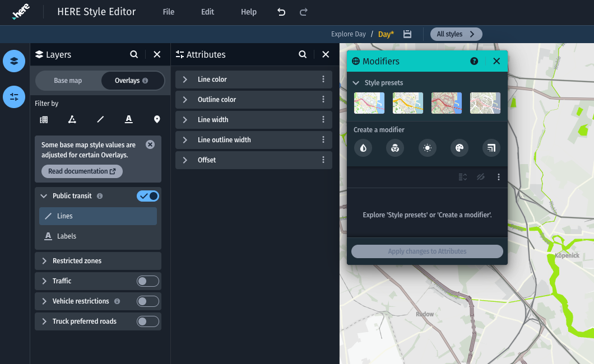This screenshot has width=594, height=364.
Task: Filter layers by polygon icon
Action: (x=72, y=120)
